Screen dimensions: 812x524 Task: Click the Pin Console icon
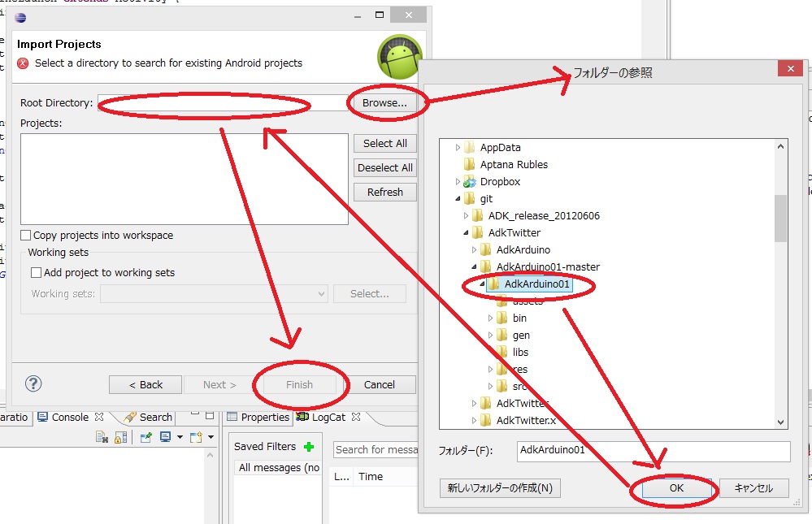click(146, 438)
